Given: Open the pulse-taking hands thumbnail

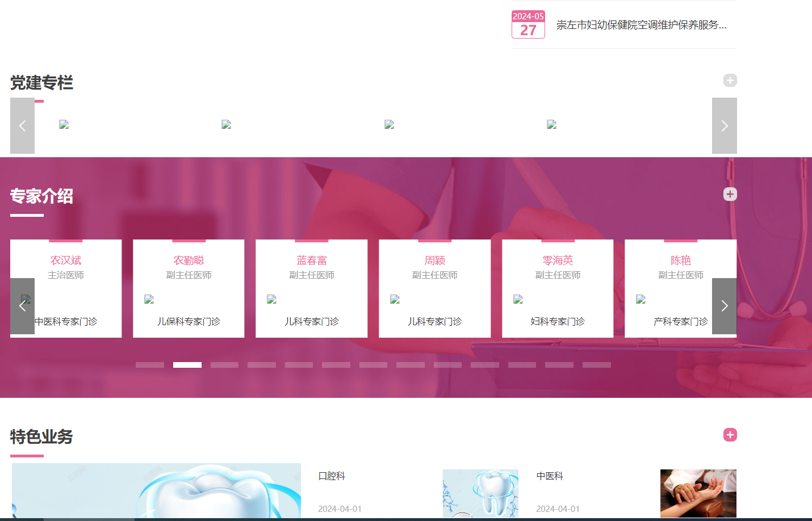Looking at the screenshot, I should (698, 493).
